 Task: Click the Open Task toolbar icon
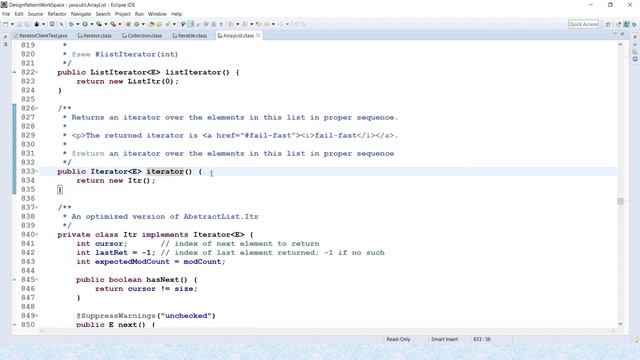159,24
